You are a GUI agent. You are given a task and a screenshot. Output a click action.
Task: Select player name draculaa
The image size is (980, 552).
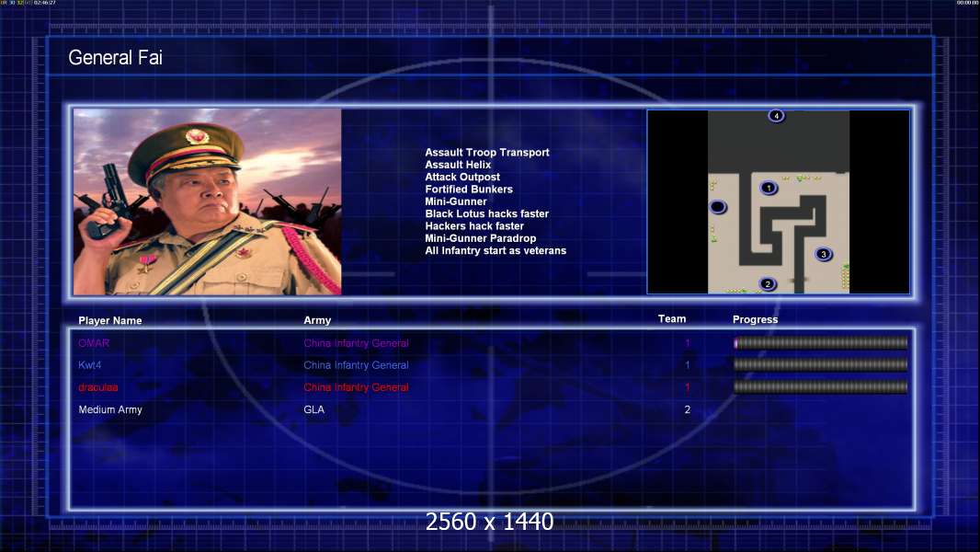coord(98,387)
